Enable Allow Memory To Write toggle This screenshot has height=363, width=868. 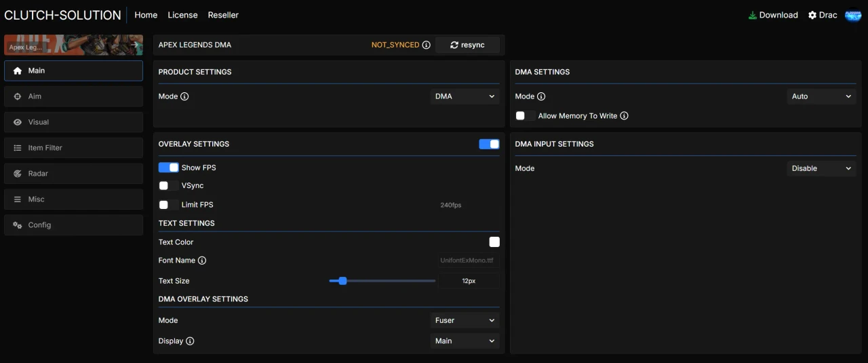click(x=526, y=116)
